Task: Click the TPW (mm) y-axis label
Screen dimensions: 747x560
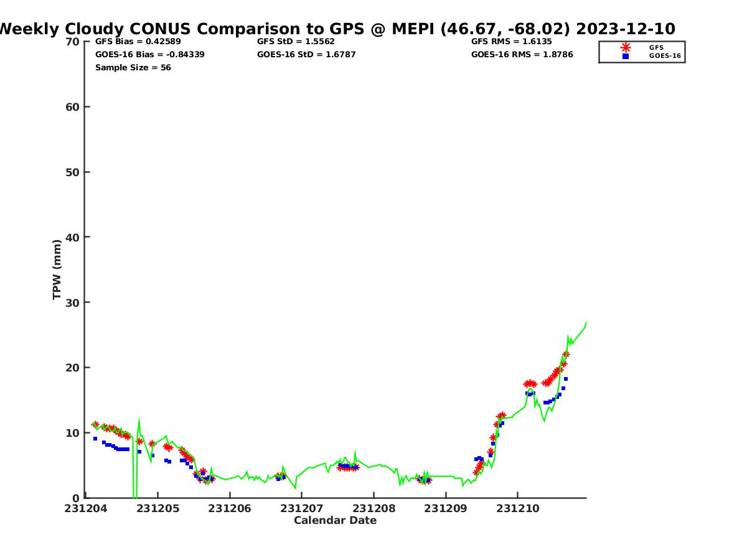Action: point(57,269)
